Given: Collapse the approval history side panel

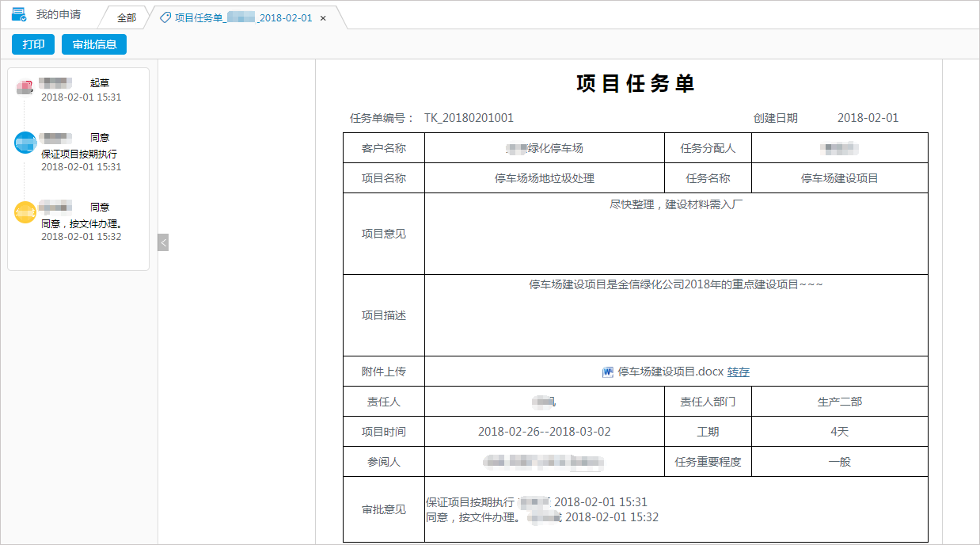Looking at the screenshot, I should pyautogui.click(x=163, y=242).
